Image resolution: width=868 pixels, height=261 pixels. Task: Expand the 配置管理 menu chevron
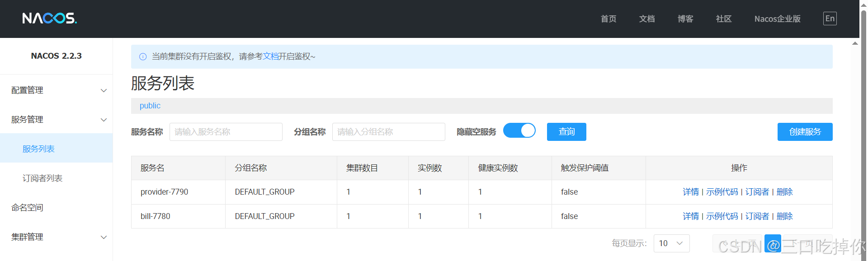[x=104, y=90]
